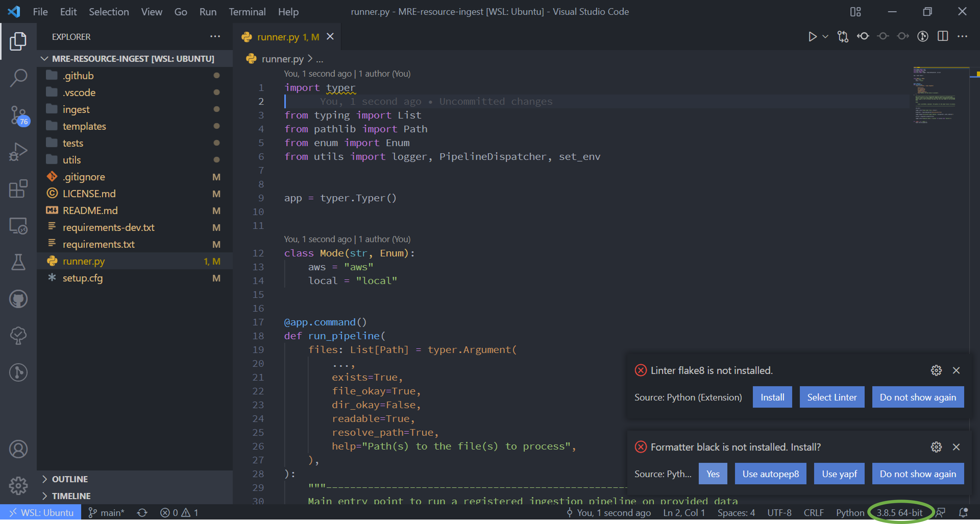Click the next revision icon
Screen dimensions: 980x524
pos(903,37)
